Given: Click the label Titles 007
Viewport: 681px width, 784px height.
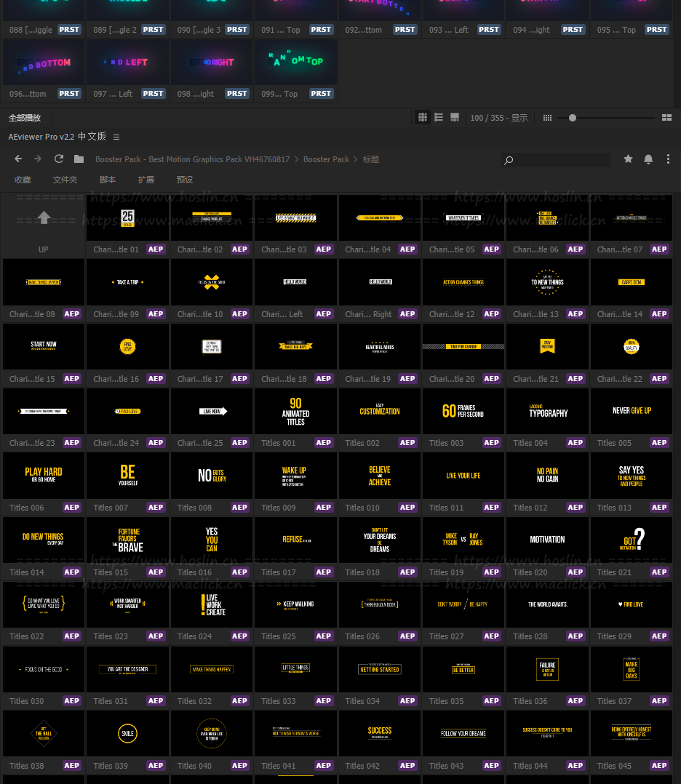Looking at the screenshot, I should [111, 508].
